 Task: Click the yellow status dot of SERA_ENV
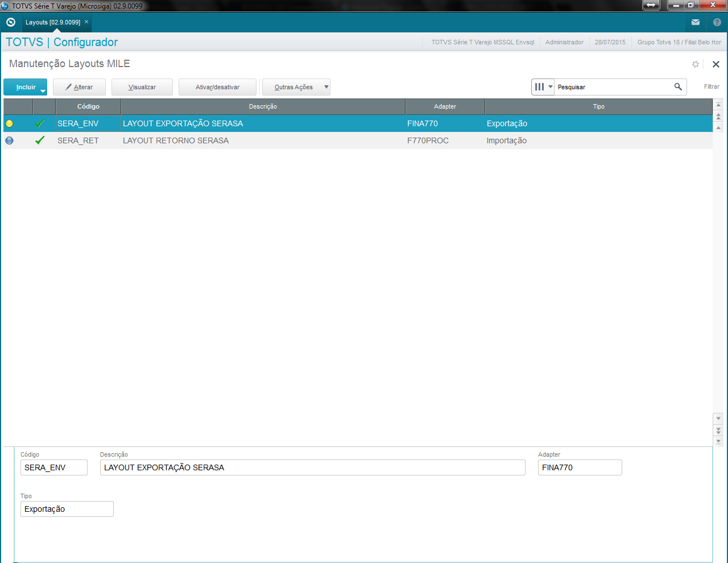click(x=9, y=123)
